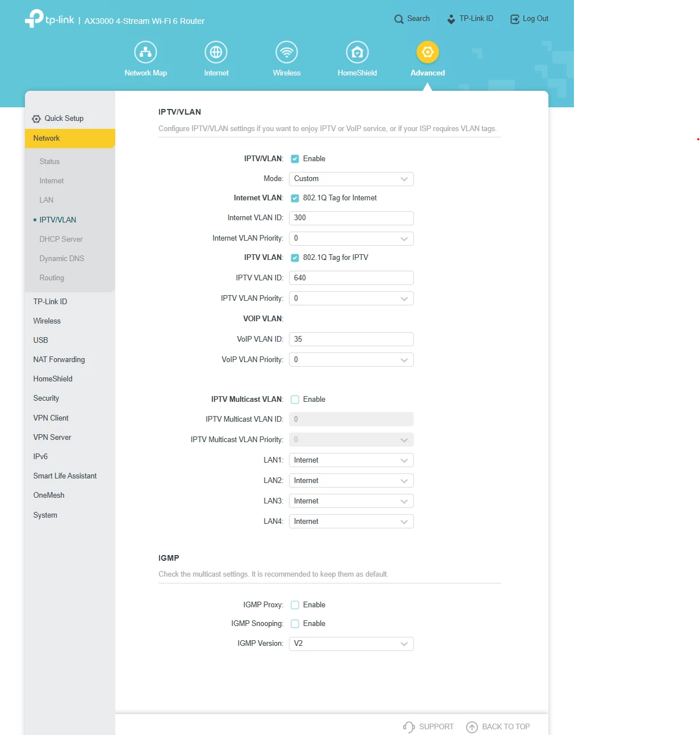Open the Internet globe icon
The image size is (700, 735).
point(216,52)
